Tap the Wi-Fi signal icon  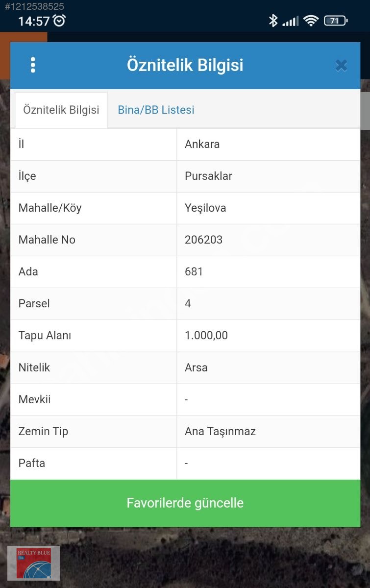pyautogui.click(x=311, y=21)
